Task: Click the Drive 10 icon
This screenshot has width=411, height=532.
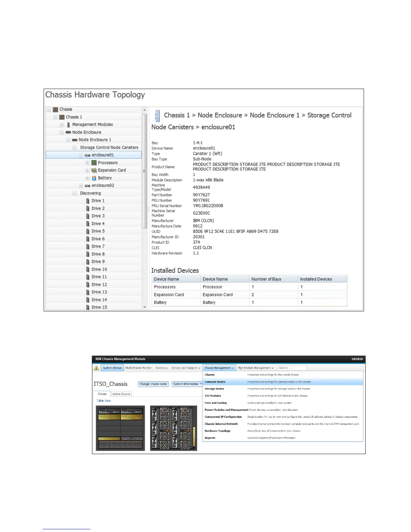Action: [88, 269]
